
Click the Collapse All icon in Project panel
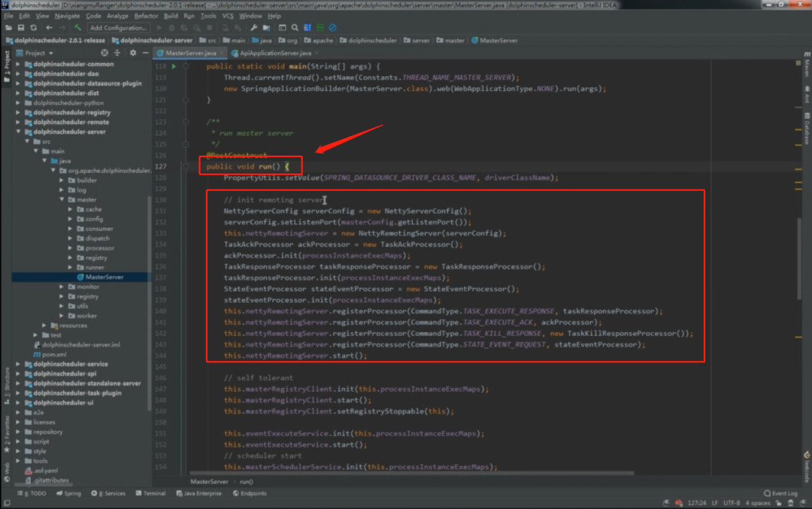(x=117, y=53)
